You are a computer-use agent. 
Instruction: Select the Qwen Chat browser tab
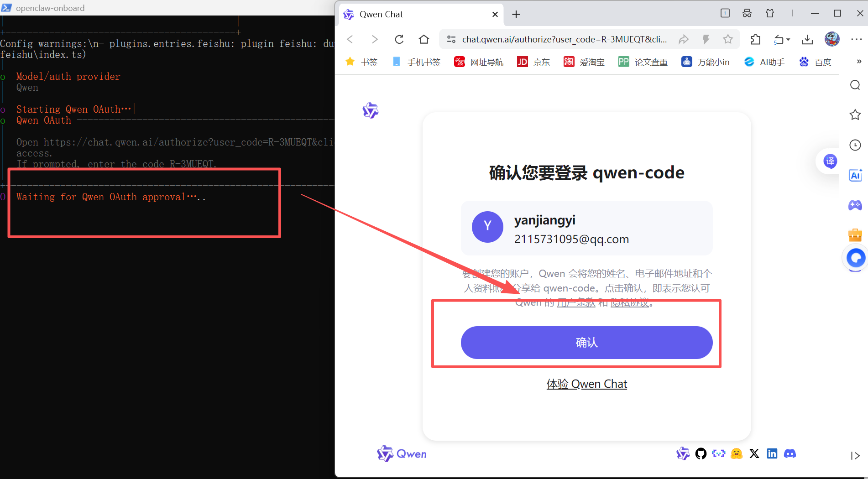tap(422, 15)
